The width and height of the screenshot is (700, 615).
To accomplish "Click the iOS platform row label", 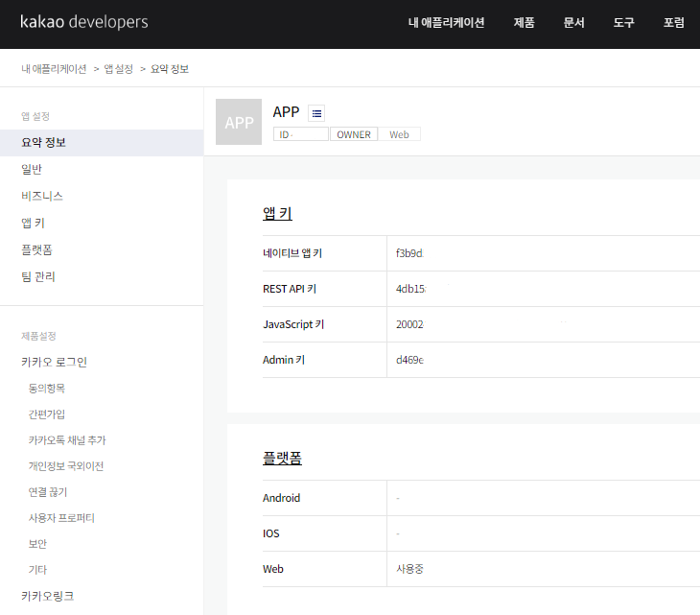I will [x=271, y=533].
